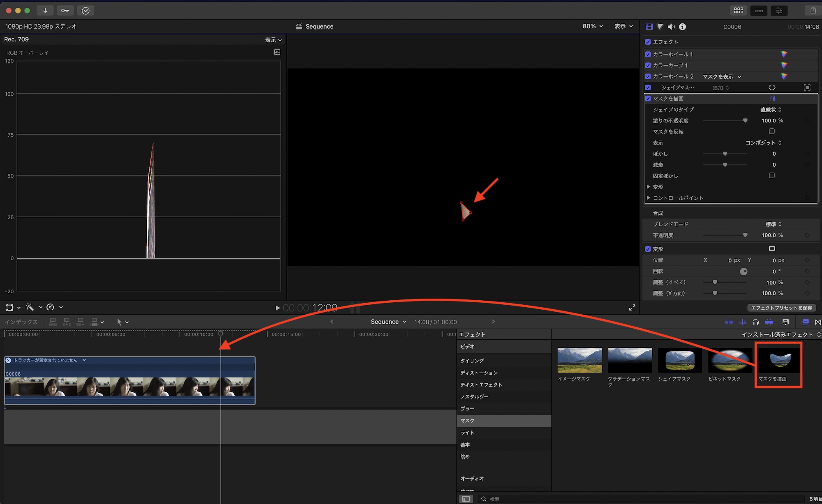The width and height of the screenshot is (822, 504).
Task: Open the info inspector icon
Action: pos(682,27)
